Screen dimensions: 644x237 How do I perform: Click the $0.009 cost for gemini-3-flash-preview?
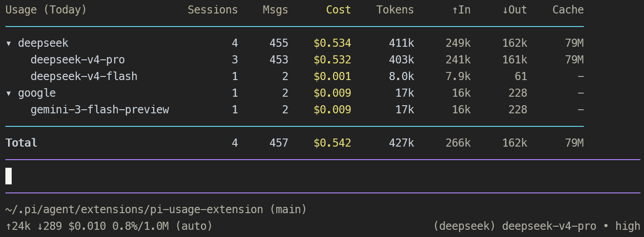pyautogui.click(x=332, y=110)
